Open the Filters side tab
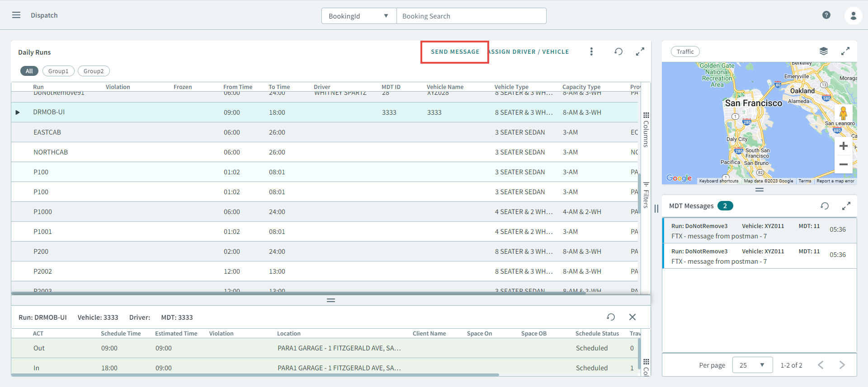The height and width of the screenshot is (387, 868). 646,195
